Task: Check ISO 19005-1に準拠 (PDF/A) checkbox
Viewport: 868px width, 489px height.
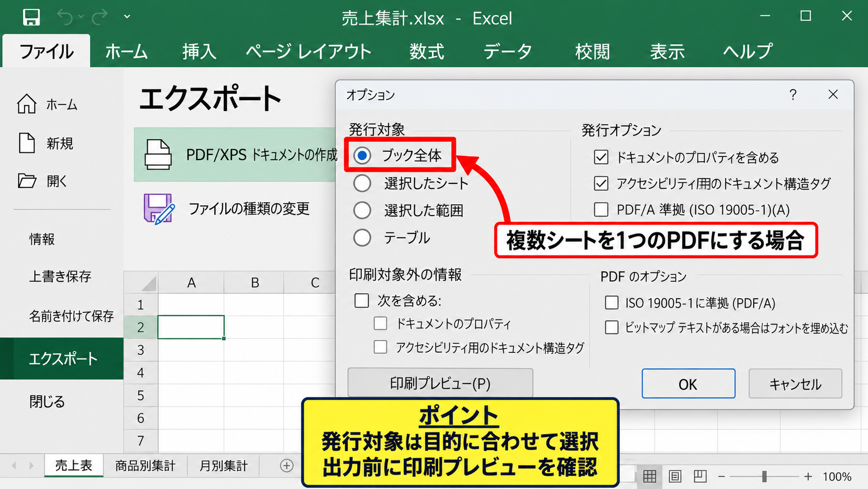Action: pyautogui.click(x=612, y=302)
